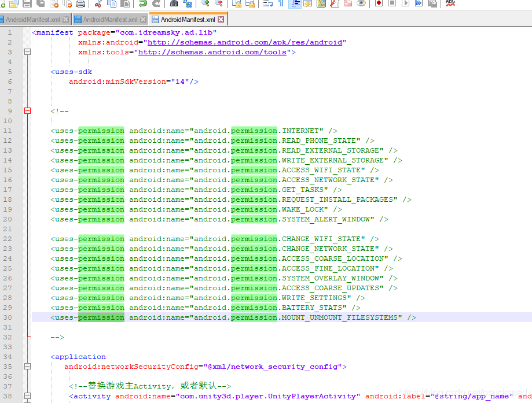Viewport: 532px width, 403px height.
Task: Close the active AndroidManifest.xml tab with red X
Action: pyautogui.click(x=221, y=19)
